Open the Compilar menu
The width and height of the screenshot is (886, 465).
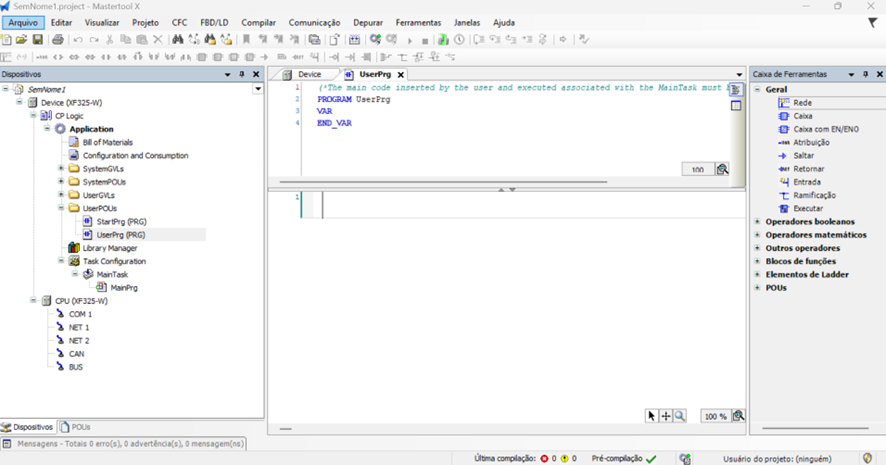click(258, 22)
